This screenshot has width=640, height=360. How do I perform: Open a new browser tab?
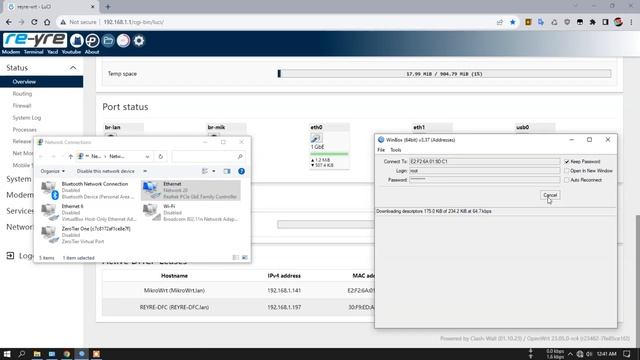[x=108, y=7]
